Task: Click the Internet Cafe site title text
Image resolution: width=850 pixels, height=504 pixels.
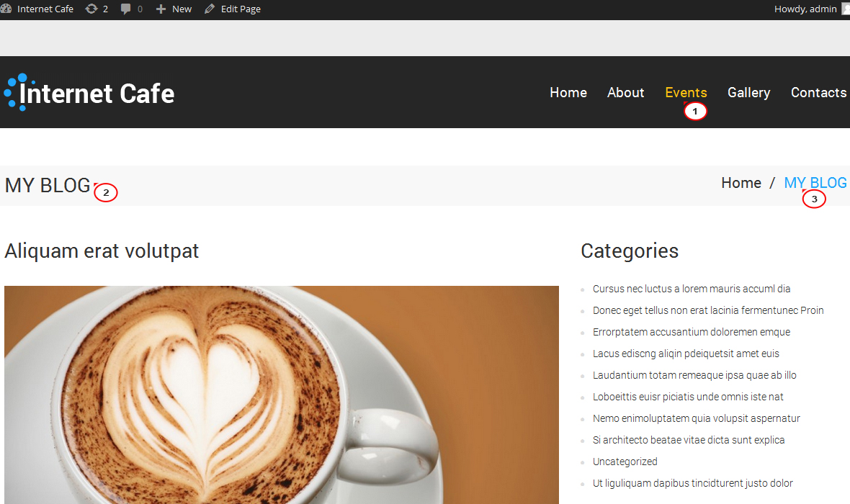Action: [97, 93]
